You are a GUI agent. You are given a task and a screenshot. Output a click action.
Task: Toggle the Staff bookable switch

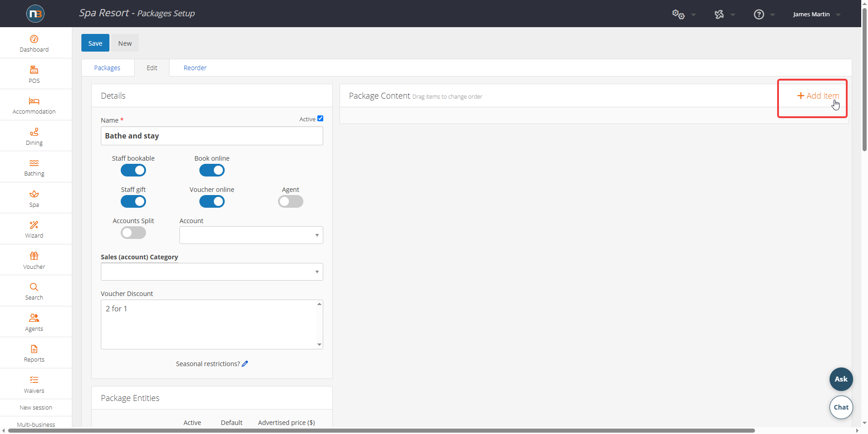pos(133,171)
